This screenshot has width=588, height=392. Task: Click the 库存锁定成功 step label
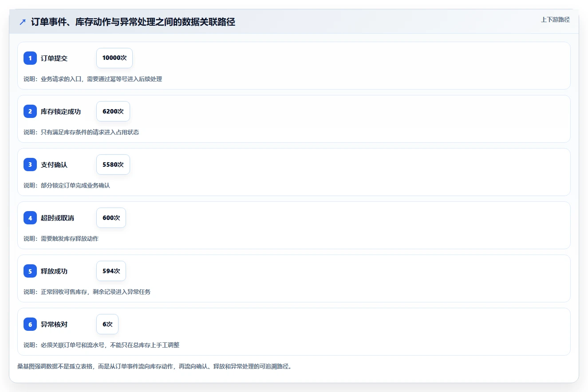click(x=61, y=111)
